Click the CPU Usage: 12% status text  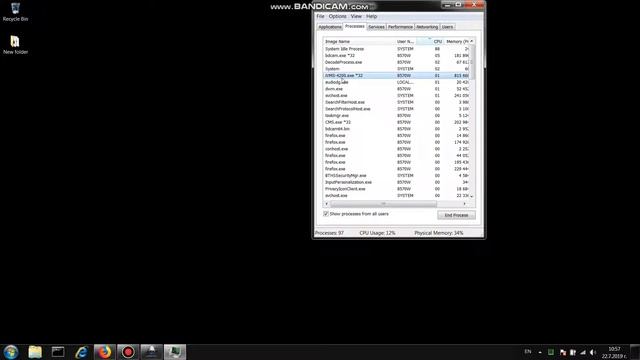[x=377, y=233]
